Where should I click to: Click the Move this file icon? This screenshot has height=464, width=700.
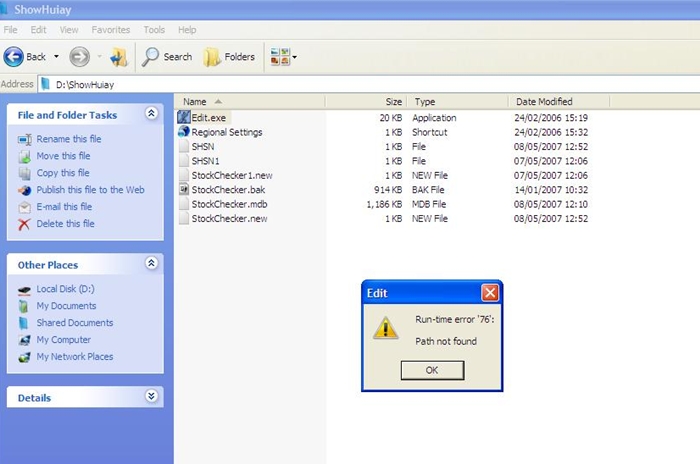pyautogui.click(x=25, y=156)
